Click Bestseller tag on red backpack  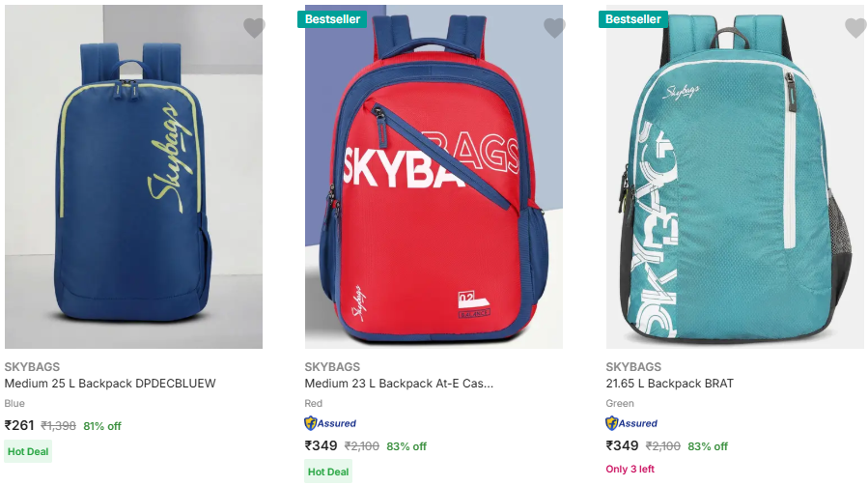click(x=335, y=19)
